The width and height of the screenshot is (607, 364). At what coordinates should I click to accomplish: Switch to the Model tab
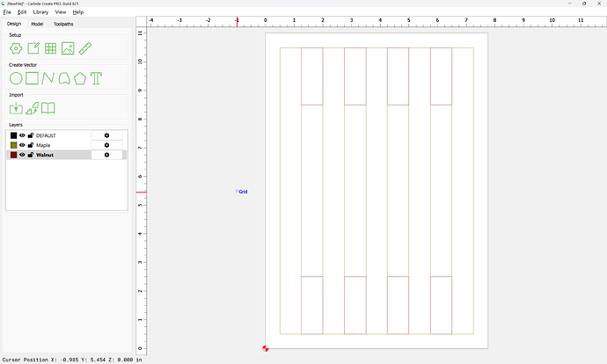[37, 24]
